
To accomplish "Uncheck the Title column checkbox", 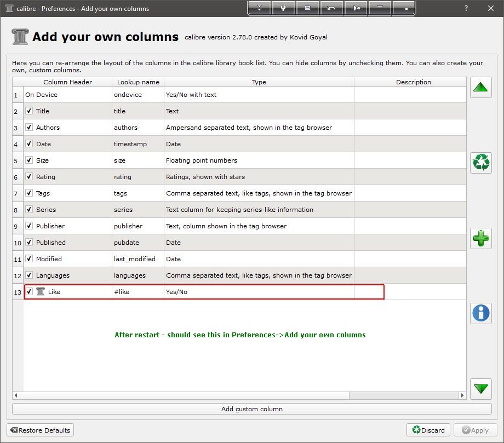I will coord(29,111).
